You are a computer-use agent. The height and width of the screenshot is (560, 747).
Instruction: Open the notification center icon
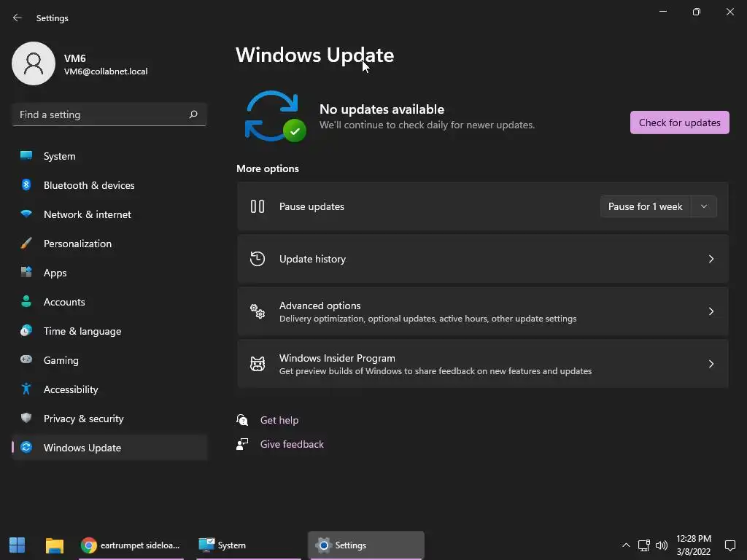[x=729, y=545]
